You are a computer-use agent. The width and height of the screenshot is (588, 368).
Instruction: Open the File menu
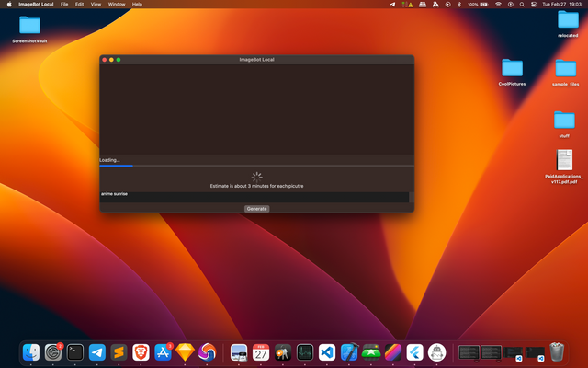tap(64, 4)
